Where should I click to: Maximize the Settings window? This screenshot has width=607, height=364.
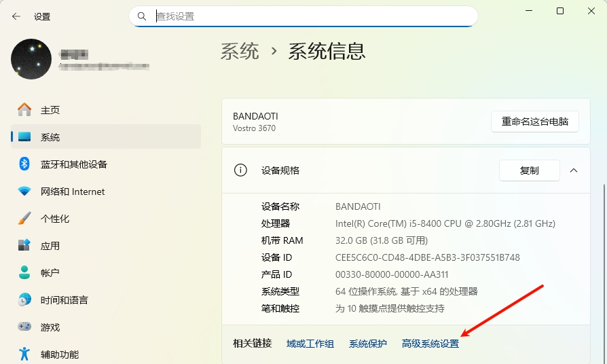click(x=559, y=11)
